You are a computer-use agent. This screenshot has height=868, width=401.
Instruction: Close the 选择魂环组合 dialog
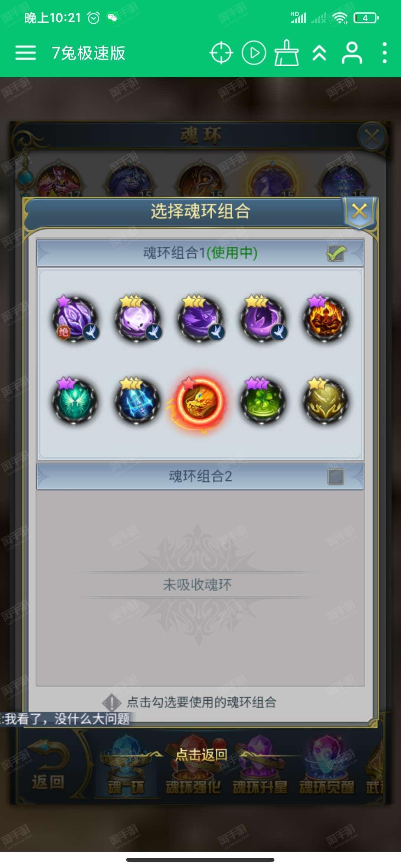359,211
